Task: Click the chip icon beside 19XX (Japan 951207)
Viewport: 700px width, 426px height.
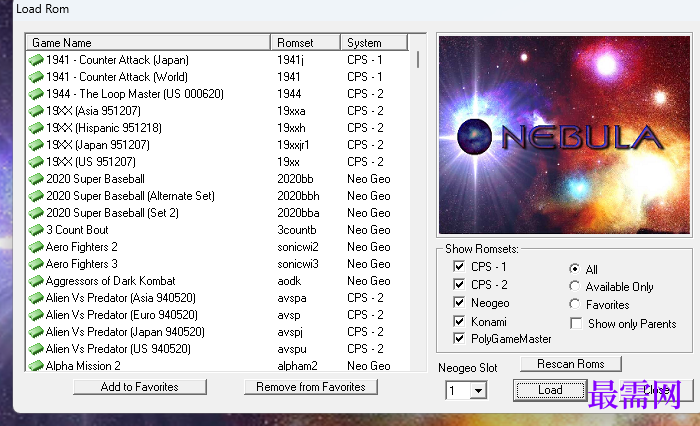Action: tap(36, 145)
